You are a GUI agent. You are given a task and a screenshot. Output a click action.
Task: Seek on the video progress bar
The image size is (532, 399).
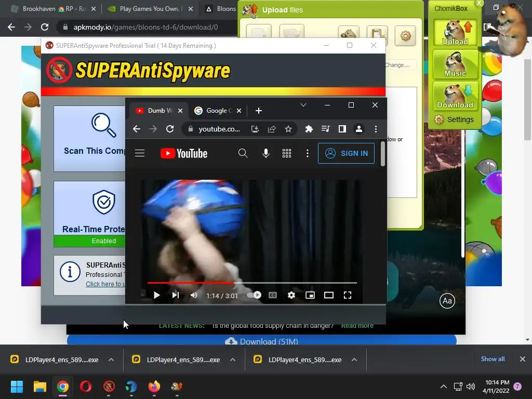click(252, 283)
